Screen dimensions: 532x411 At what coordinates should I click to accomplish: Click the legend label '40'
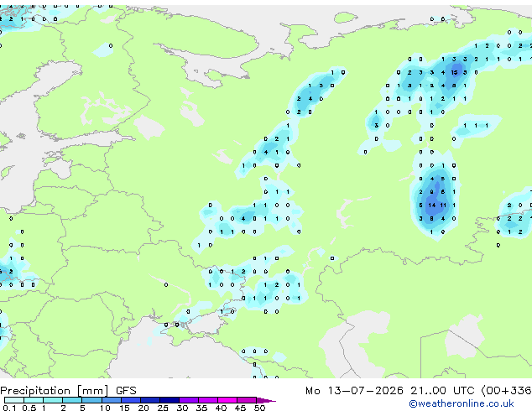pyautogui.click(x=221, y=408)
